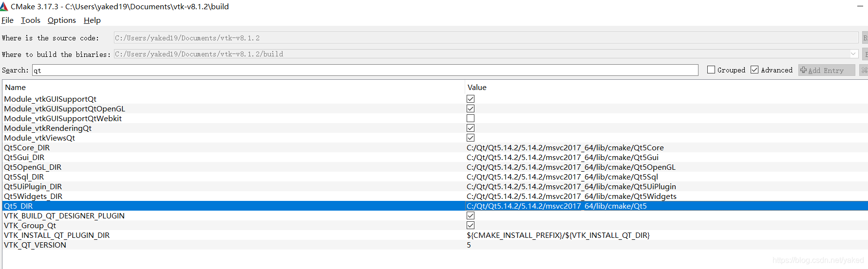Open the File menu
The image size is (868, 269).
coord(7,20)
